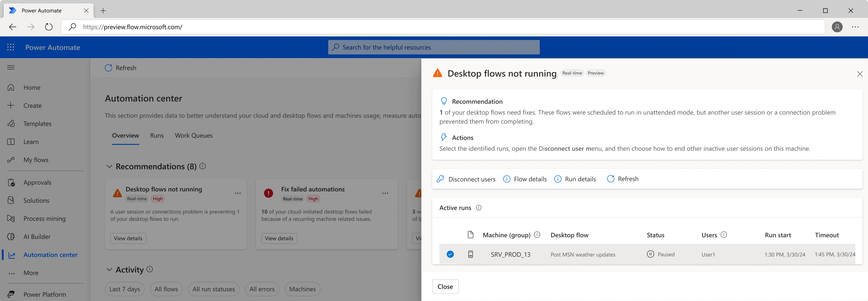Open the Microsoft 365 app launcher

[10, 47]
